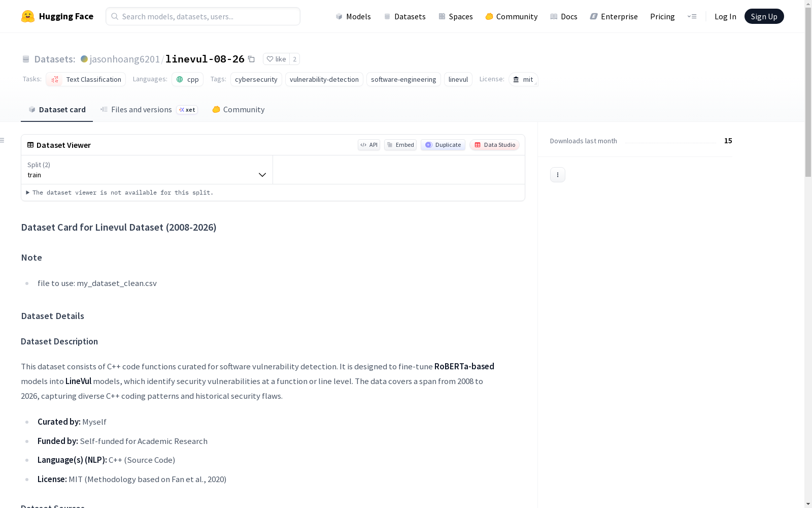This screenshot has width=812, height=508.
Task: Click the 'Funded by: Self-funded for Academic Research' item
Action: (122, 441)
